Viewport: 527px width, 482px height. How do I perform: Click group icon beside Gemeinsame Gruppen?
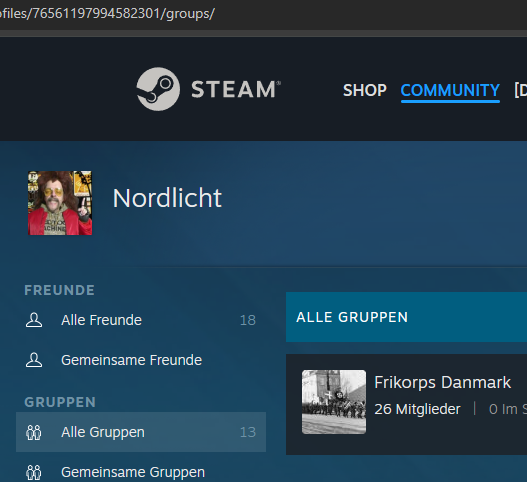(34, 472)
